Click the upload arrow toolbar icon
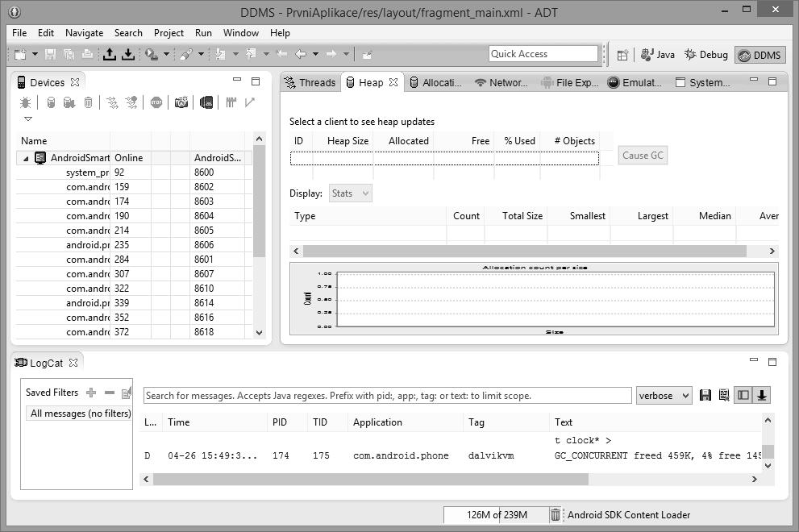 [x=109, y=54]
